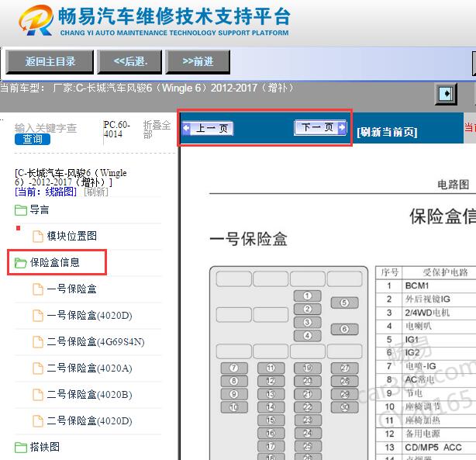The height and width of the screenshot is (460, 476).
Task: Go to the next page with 下一页
Action: (320, 127)
